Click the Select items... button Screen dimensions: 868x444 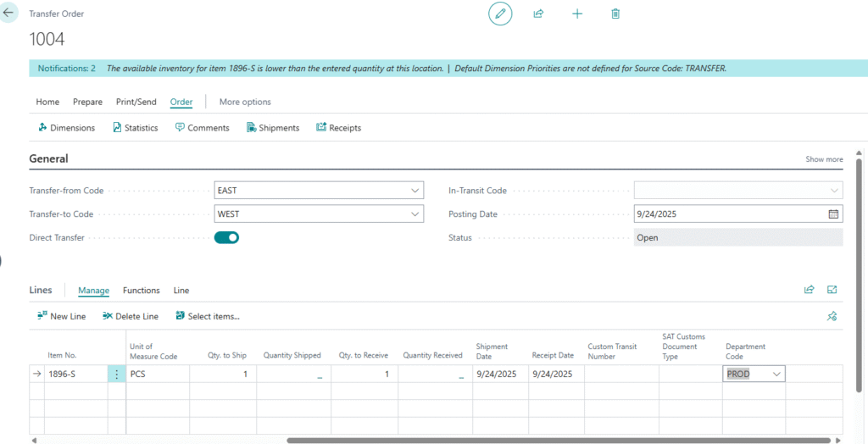click(x=208, y=316)
